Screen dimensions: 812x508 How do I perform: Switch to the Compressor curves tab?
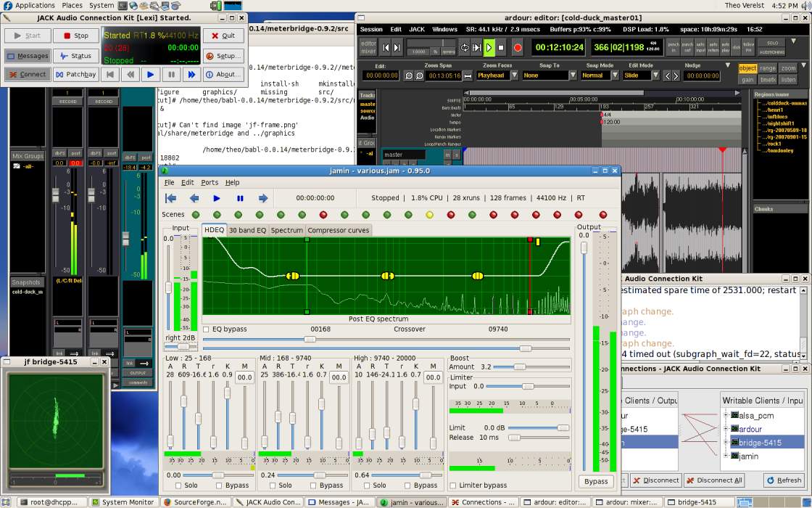pos(338,230)
